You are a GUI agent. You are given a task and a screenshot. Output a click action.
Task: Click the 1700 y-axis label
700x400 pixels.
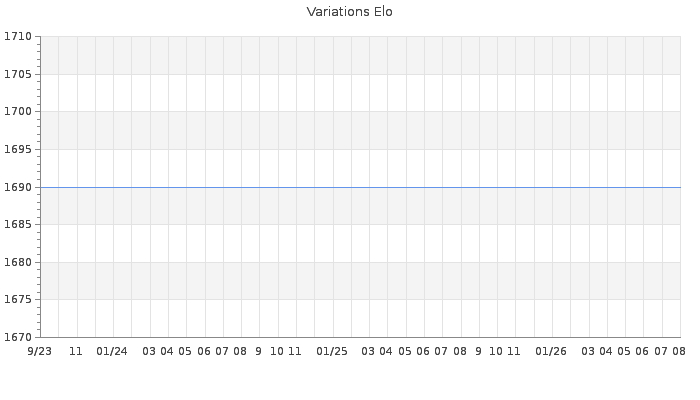18,112
